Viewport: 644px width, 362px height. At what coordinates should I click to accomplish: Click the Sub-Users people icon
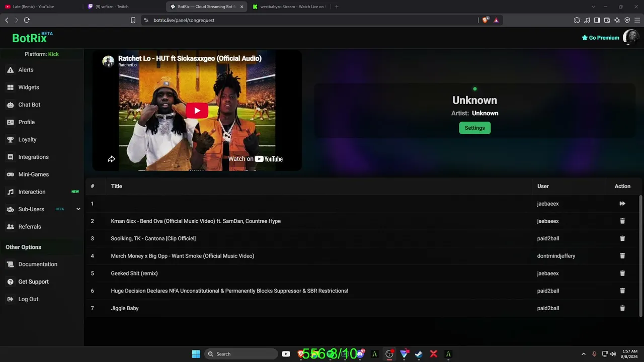(x=10, y=209)
